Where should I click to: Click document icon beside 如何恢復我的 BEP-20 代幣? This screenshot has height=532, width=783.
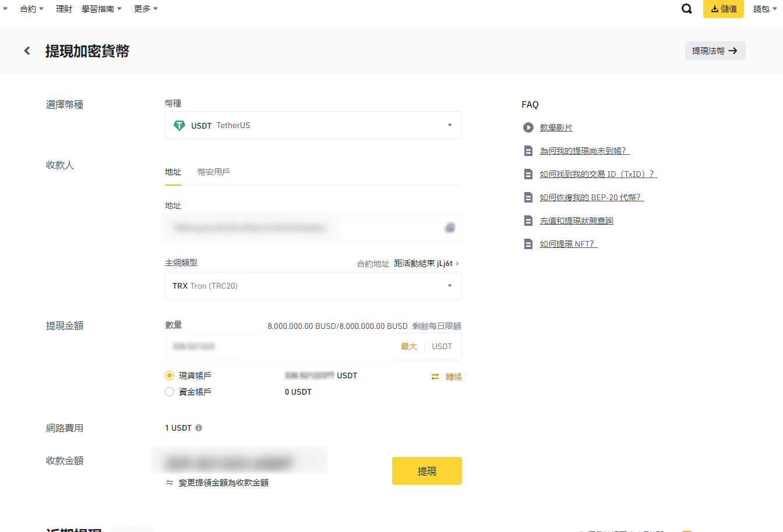pos(528,197)
